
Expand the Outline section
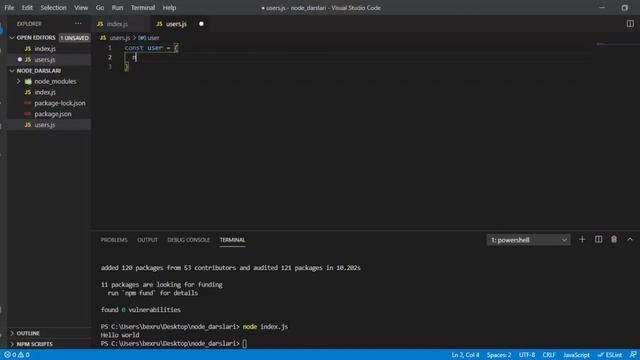point(49,333)
